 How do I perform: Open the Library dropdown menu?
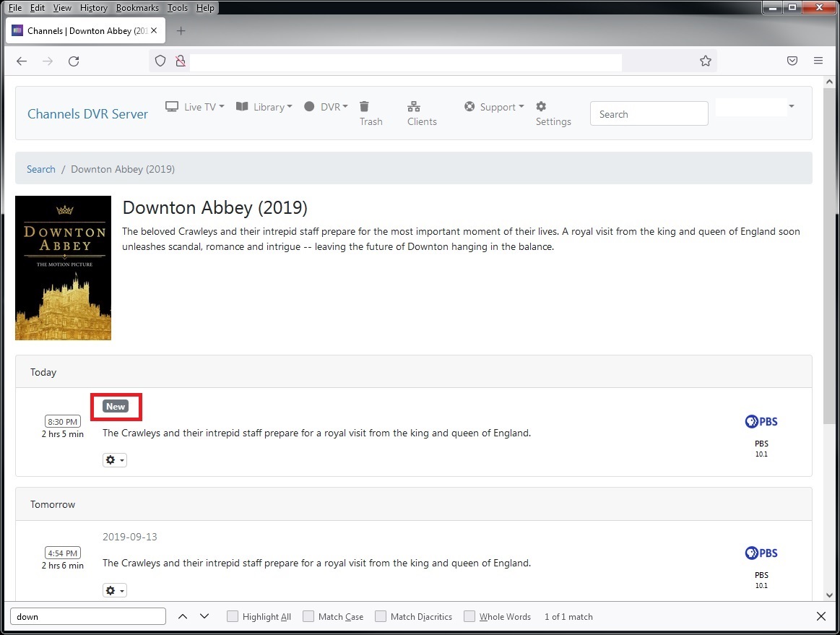[264, 107]
